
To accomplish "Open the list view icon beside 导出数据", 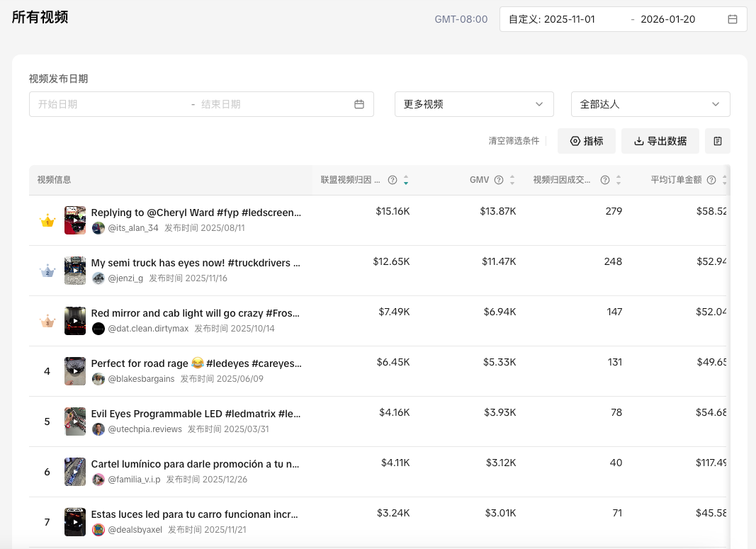I will 718,141.
